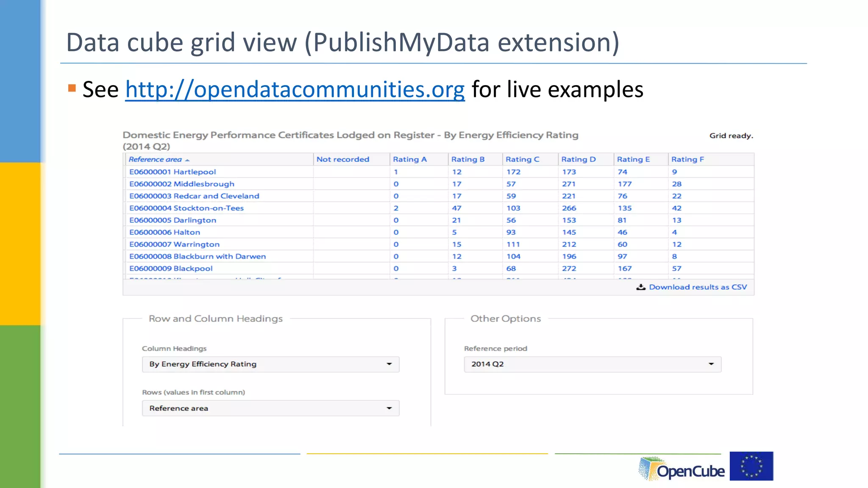868x488 pixels.
Task: Click Stockton-on-Tees Rating E value 135
Action: pos(625,208)
